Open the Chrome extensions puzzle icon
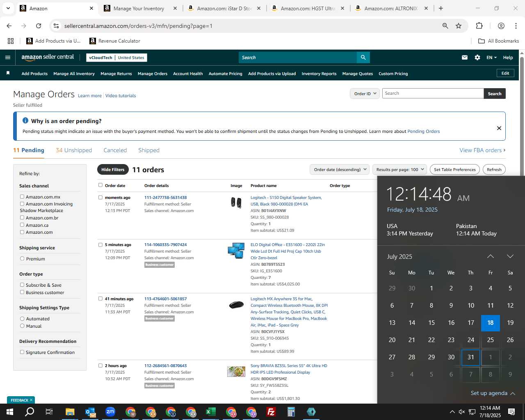Viewport: 525px width, 420px height. [479, 26]
